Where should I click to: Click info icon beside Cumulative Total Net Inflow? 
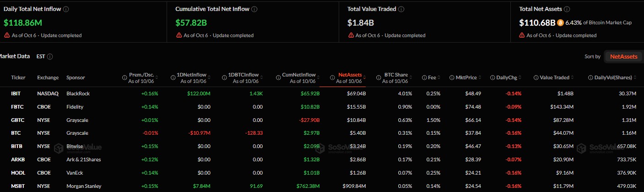click(x=254, y=9)
